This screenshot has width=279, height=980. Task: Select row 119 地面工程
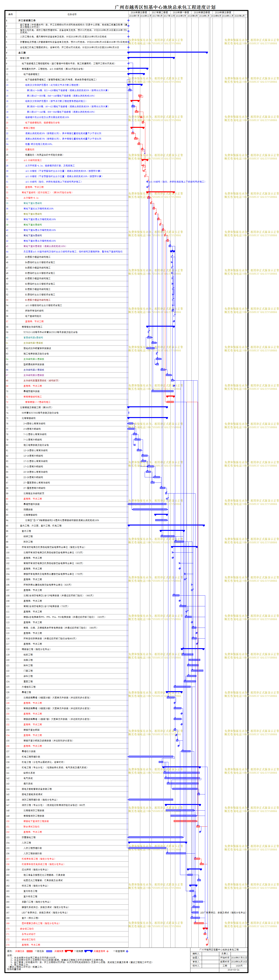[67, 655]
